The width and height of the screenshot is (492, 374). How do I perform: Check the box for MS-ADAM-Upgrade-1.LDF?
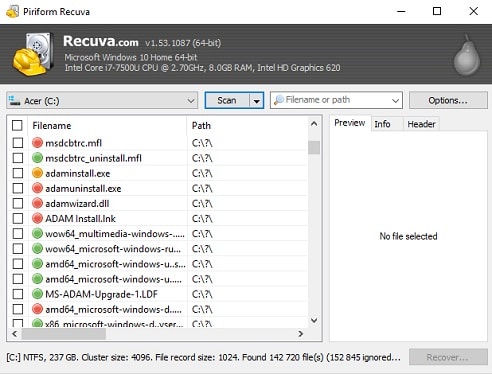[18, 294]
